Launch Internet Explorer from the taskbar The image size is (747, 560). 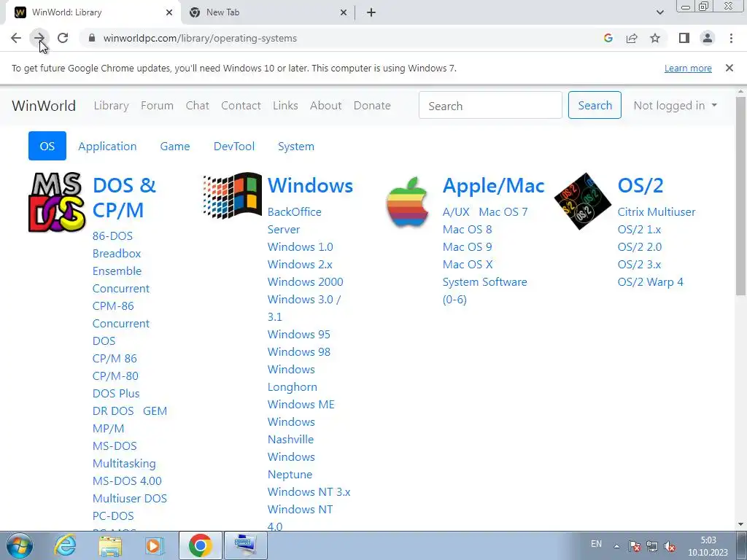(x=65, y=545)
